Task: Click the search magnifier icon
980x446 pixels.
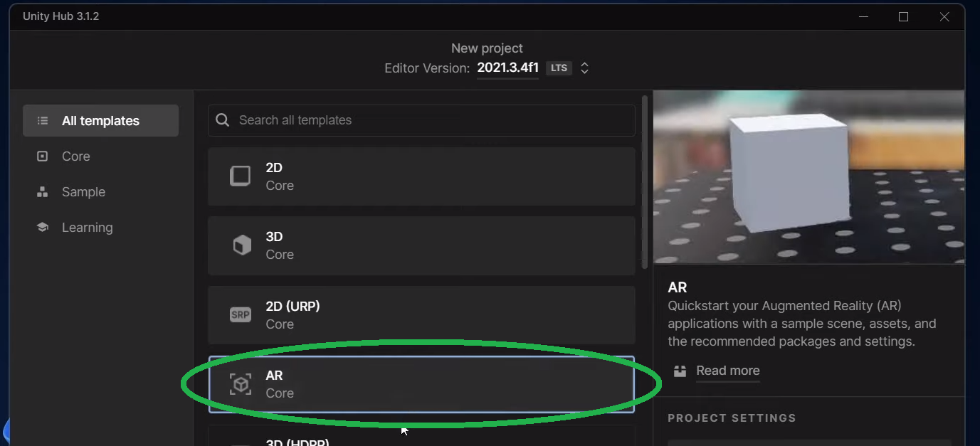Action: (223, 120)
